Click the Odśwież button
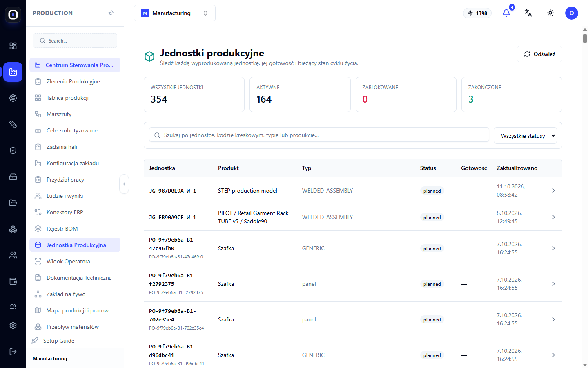The image size is (588, 368). 539,54
